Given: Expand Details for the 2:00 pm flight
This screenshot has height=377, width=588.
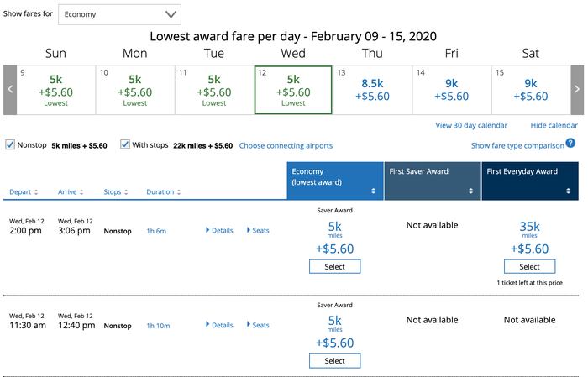Looking at the screenshot, I should (219, 230).
